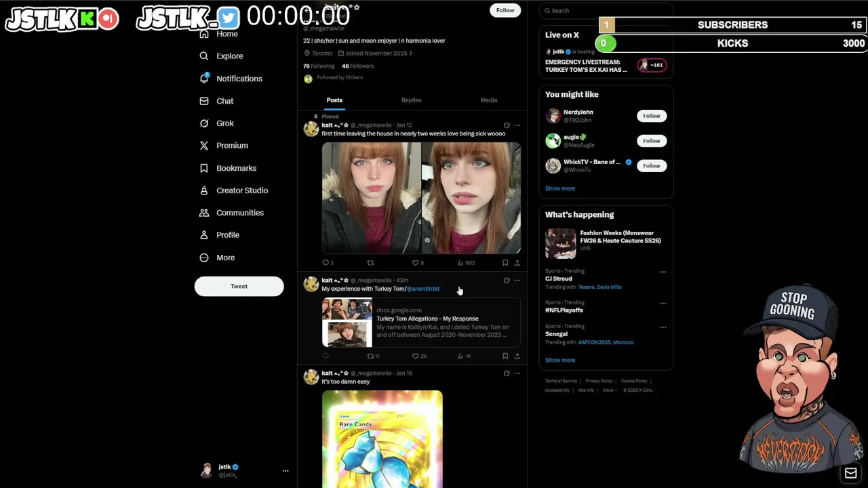The height and width of the screenshot is (488, 868).
Task: Repost the pinned sick post
Action: pos(370,262)
